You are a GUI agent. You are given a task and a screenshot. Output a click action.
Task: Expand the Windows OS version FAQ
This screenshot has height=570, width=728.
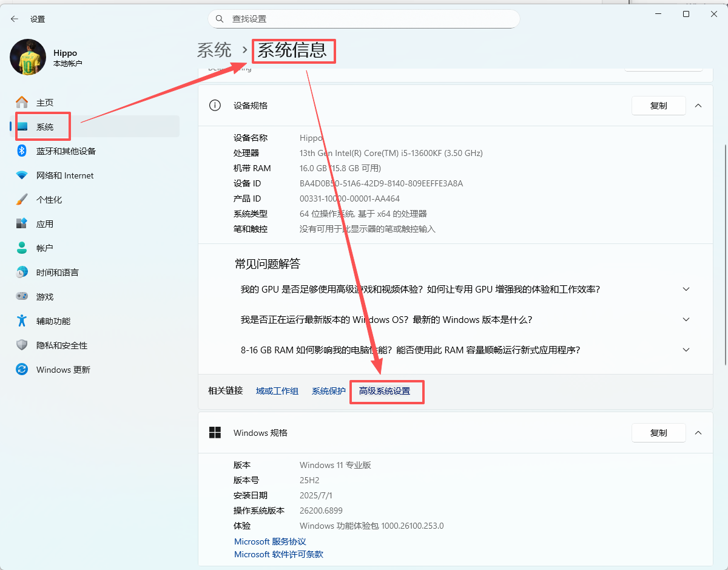[686, 319]
